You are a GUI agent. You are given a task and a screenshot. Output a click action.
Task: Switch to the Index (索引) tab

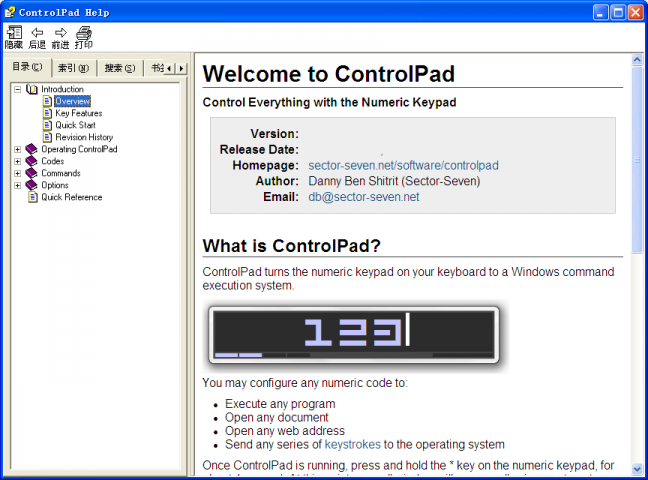[x=73, y=68]
